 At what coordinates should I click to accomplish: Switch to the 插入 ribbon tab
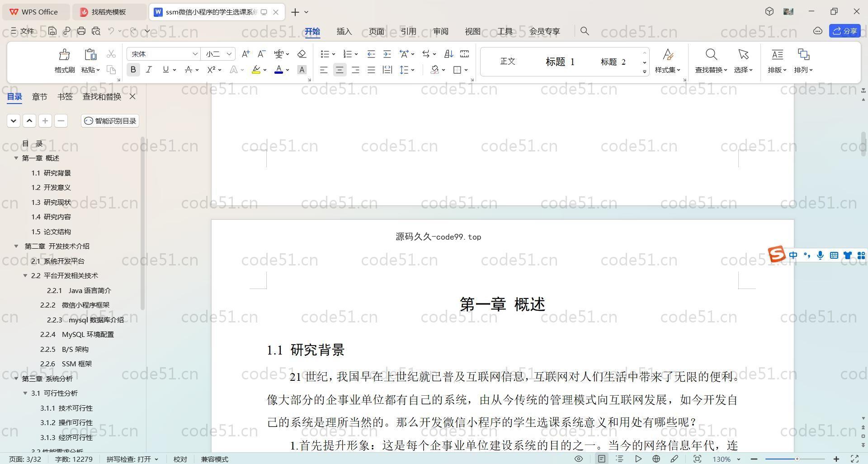344,31
